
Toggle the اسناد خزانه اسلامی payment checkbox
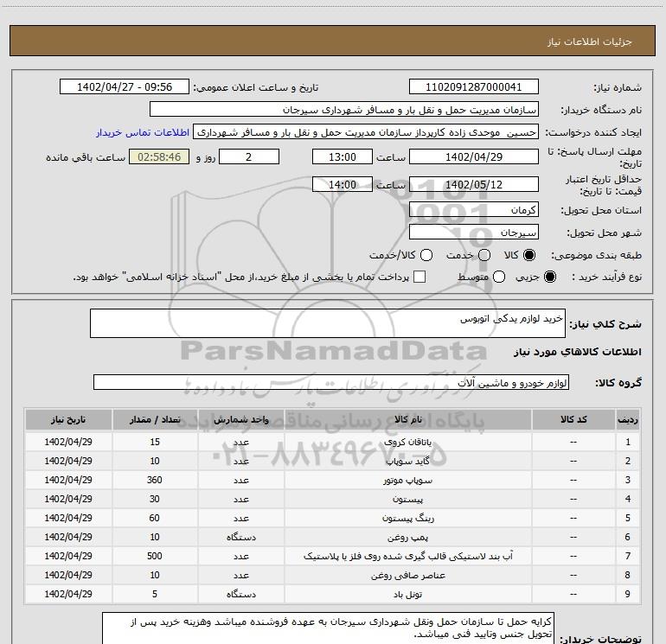tap(419, 277)
